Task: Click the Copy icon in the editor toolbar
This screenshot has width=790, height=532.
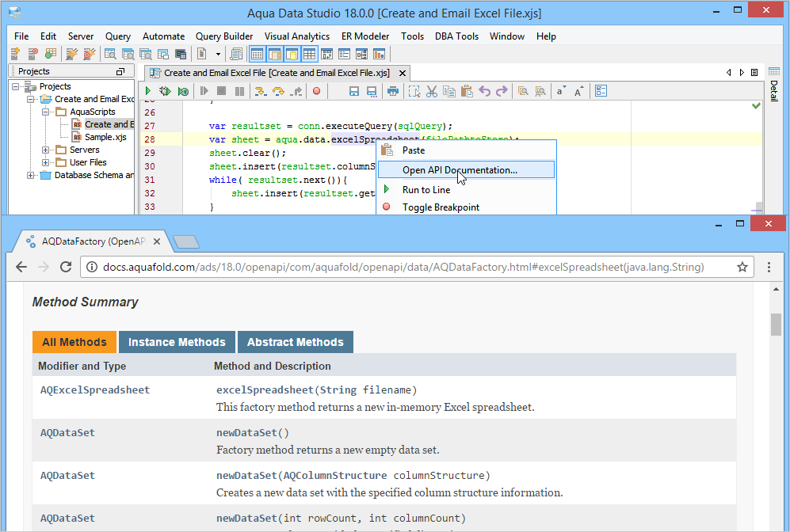Action: pyautogui.click(x=449, y=91)
